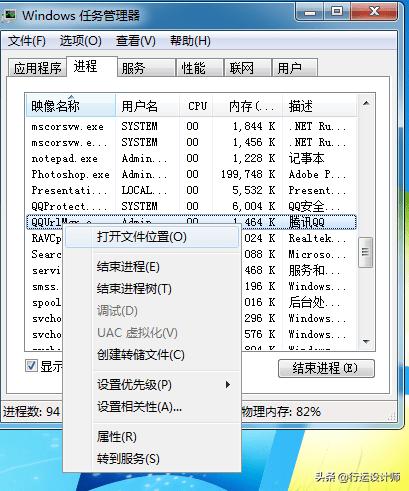Click the 服务和... description cell
Image resolution: width=409 pixels, height=491 pixels.
point(314,270)
